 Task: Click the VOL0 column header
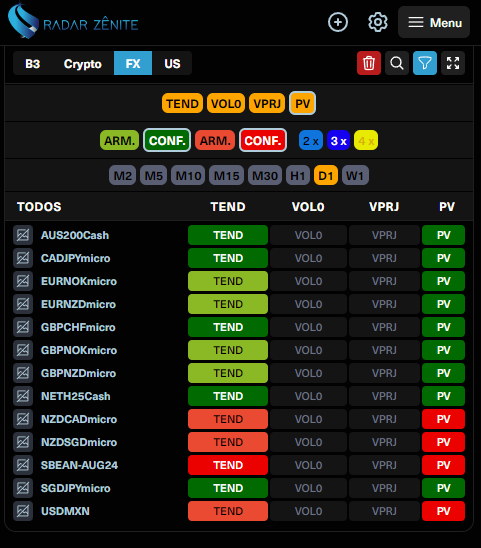[308, 207]
